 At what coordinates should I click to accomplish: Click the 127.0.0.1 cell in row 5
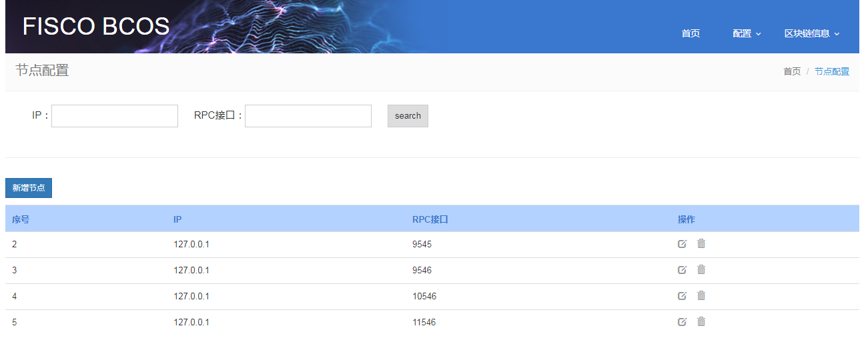(191, 323)
